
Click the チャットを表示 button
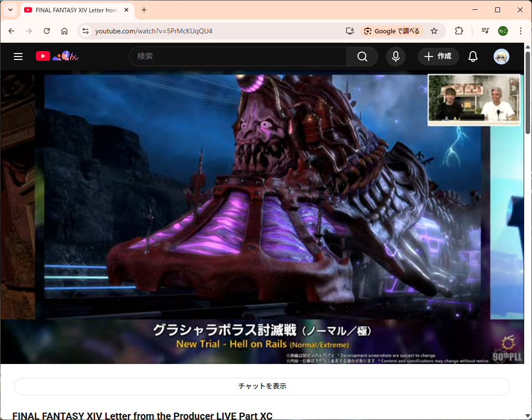[x=262, y=386]
